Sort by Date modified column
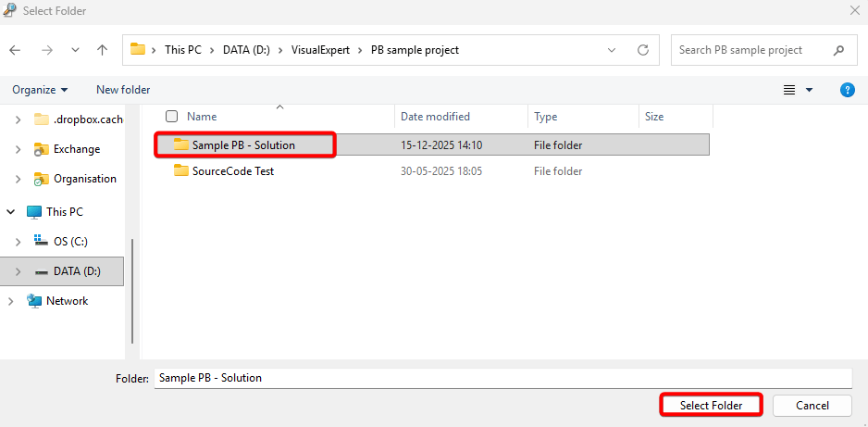The height and width of the screenshot is (427, 868). pos(435,117)
